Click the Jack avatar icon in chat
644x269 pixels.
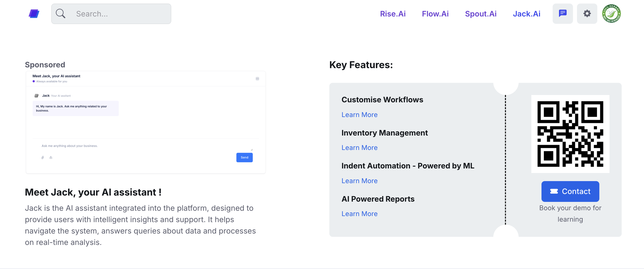click(x=36, y=96)
